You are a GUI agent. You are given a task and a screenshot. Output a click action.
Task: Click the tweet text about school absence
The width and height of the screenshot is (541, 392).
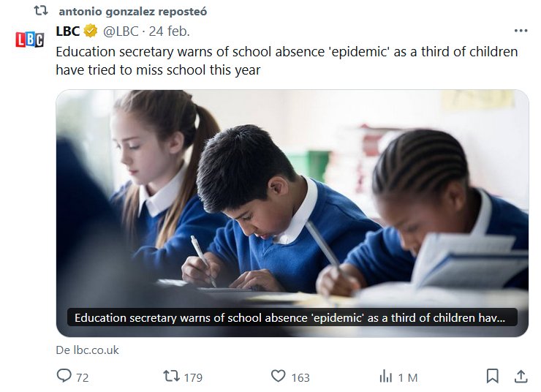click(287, 61)
